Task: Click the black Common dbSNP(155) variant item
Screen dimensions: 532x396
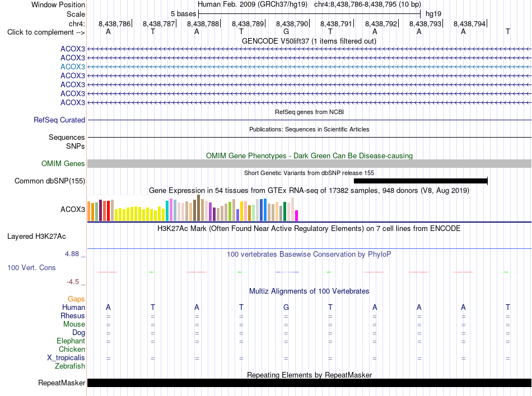Action: coord(421,181)
